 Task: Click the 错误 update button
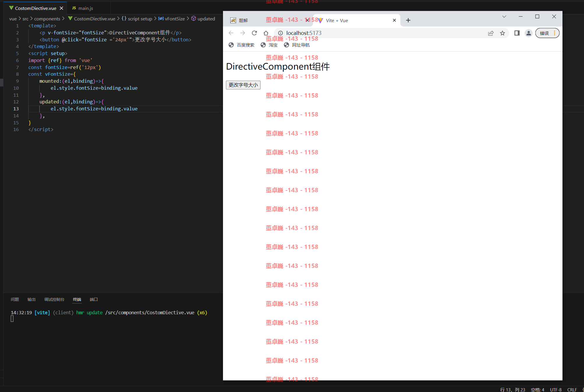pyautogui.click(x=547, y=33)
